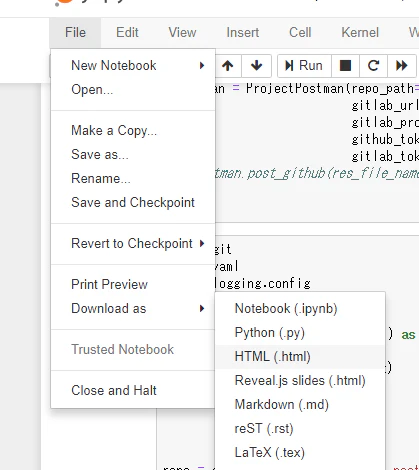Select Close and Halt
This screenshot has width=419, height=470.
point(133,390)
